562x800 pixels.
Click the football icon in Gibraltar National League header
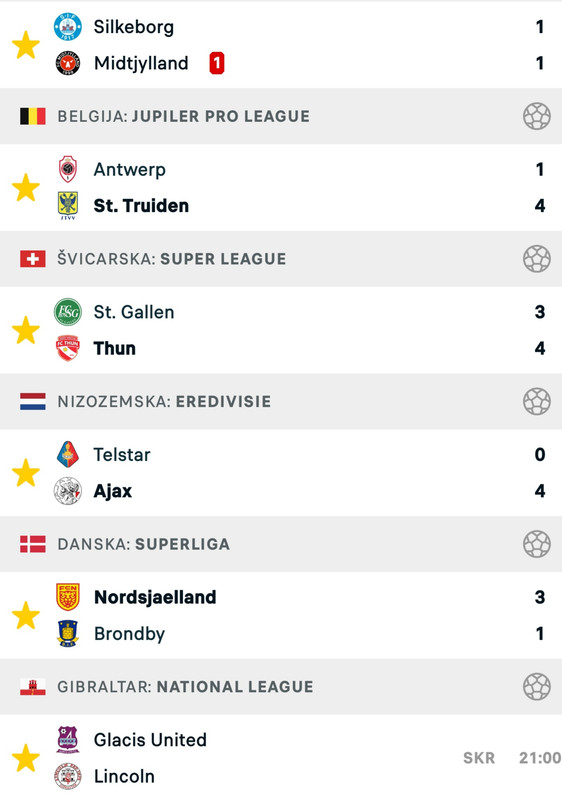(x=537, y=687)
